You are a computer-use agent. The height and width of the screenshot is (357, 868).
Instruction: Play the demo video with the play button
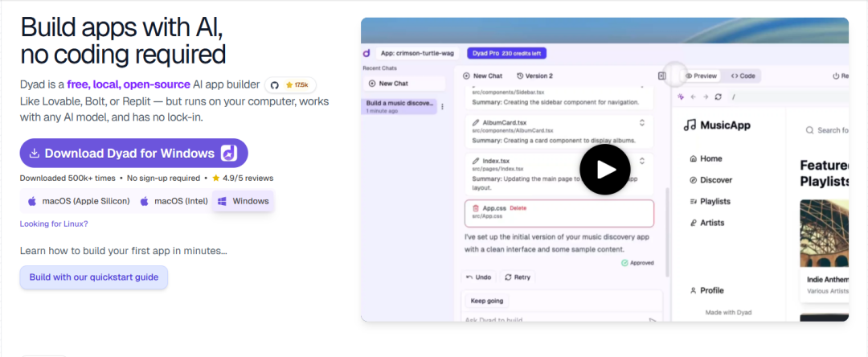pos(605,170)
